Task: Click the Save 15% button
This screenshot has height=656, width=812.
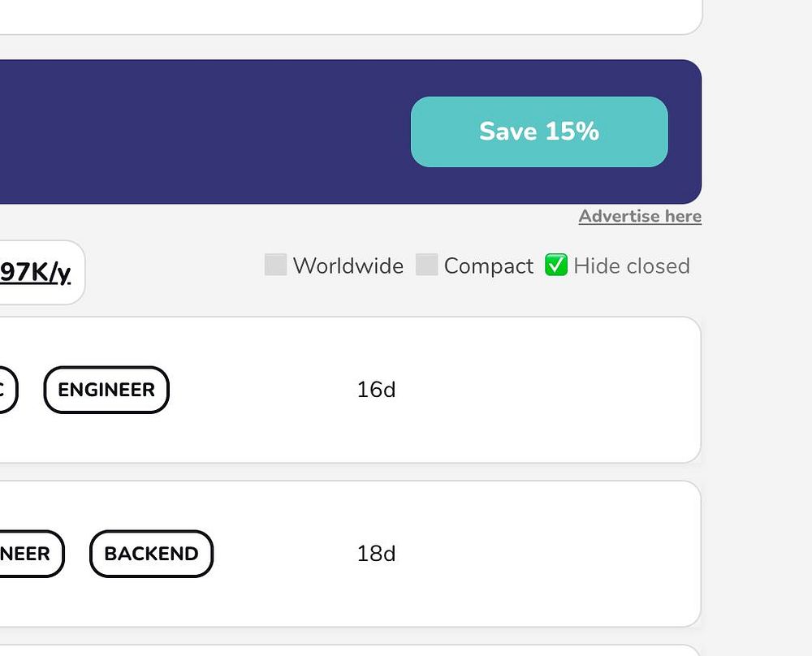Action: tap(539, 132)
